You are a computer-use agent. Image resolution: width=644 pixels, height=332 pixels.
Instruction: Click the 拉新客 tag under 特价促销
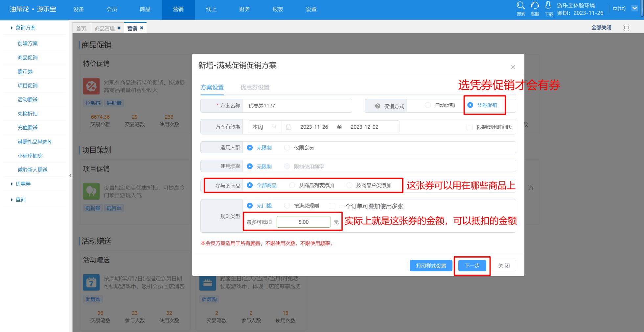pyautogui.click(x=93, y=103)
